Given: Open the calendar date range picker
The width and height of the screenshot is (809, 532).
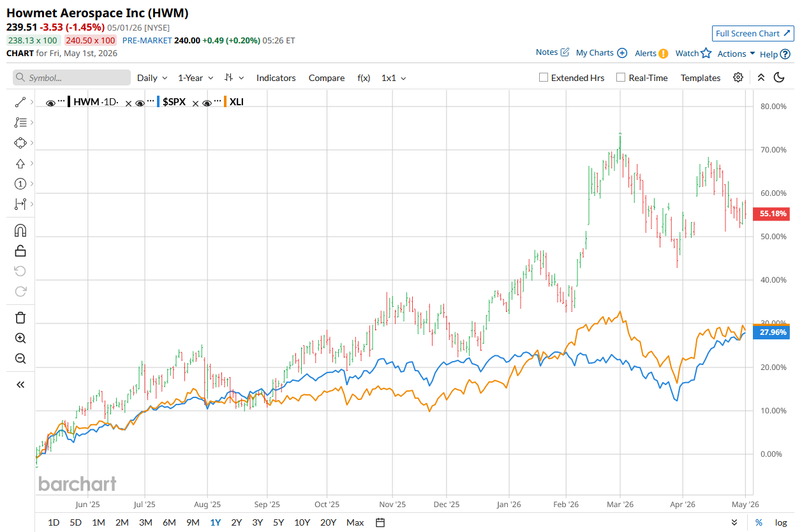Looking at the screenshot, I should pos(380,522).
